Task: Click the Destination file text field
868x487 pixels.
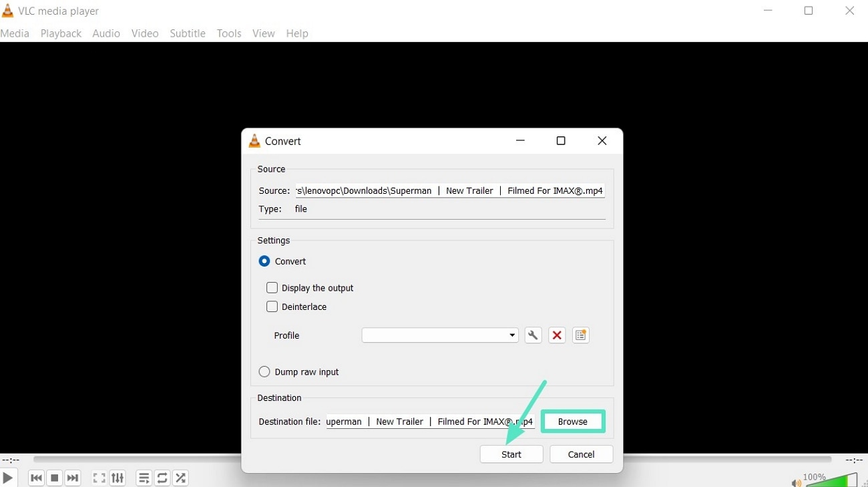Action: pos(430,422)
